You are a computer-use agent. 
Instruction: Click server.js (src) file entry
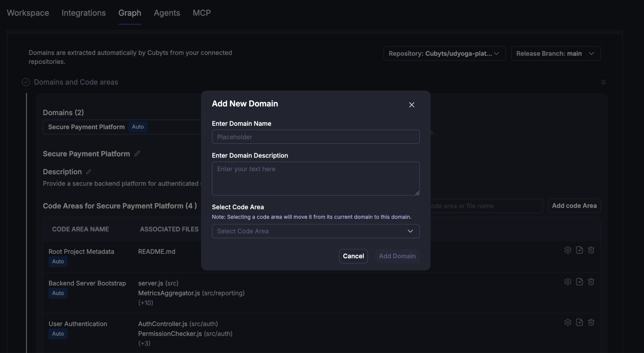click(158, 283)
